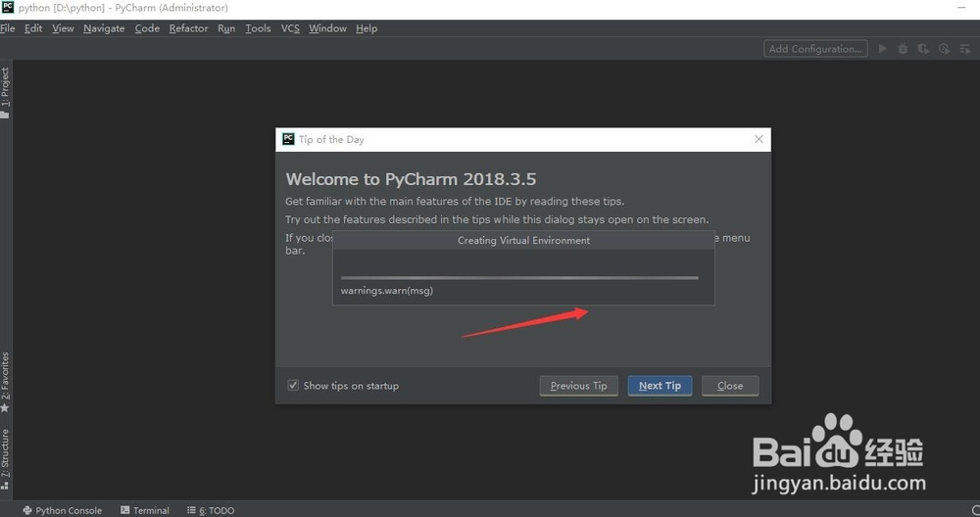
Task: Open the Refactor menu
Action: pos(188,28)
